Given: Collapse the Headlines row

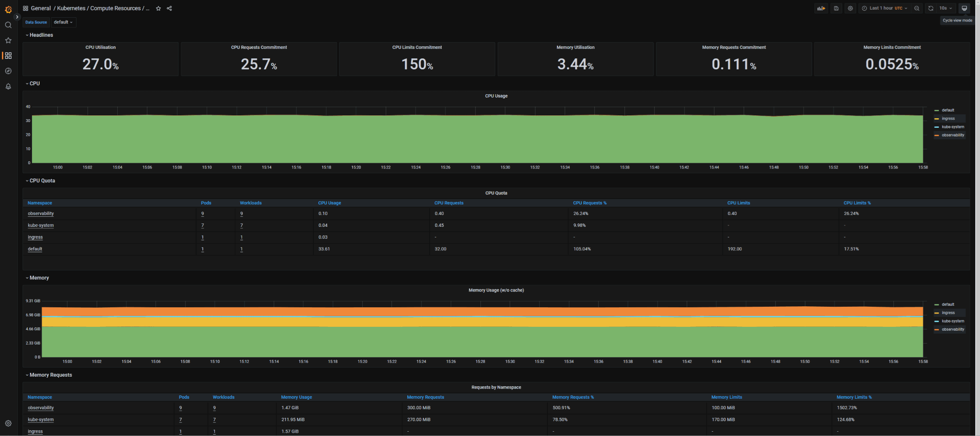Looking at the screenshot, I should coord(39,35).
